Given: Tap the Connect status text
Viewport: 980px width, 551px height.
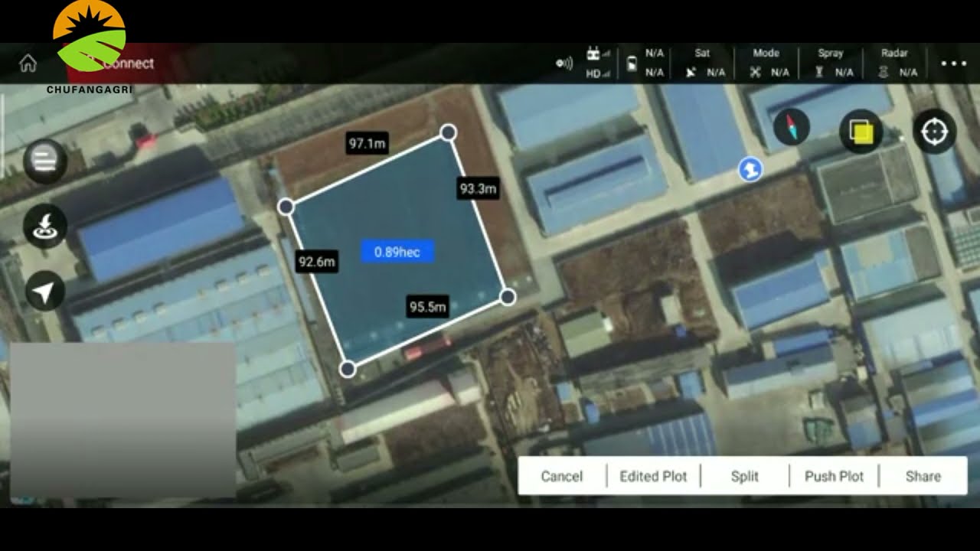Looking at the screenshot, I should 127,64.
